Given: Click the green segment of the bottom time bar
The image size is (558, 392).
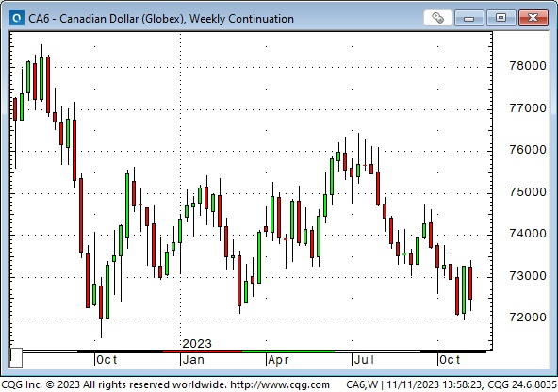Looking at the screenshot, I should click(288, 351).
